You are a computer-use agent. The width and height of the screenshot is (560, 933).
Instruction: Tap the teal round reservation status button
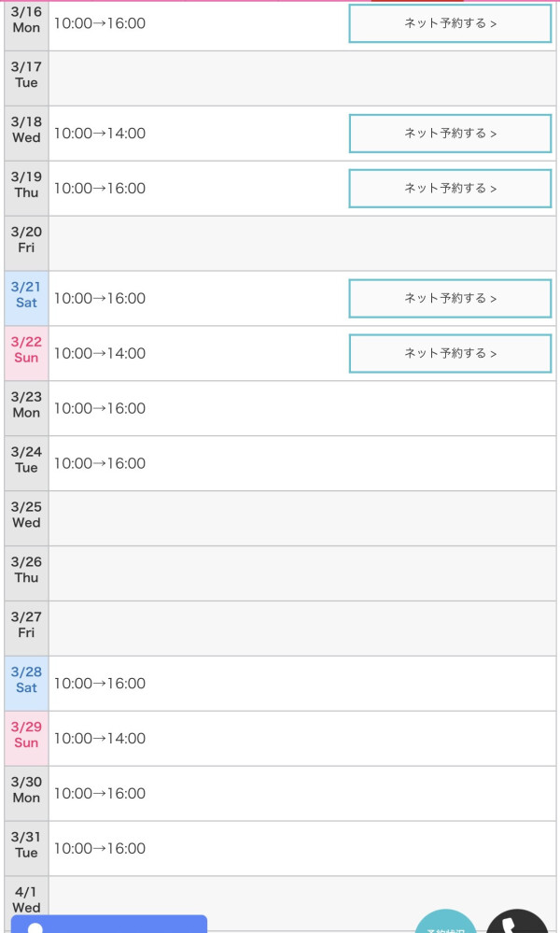coord(446,924)
